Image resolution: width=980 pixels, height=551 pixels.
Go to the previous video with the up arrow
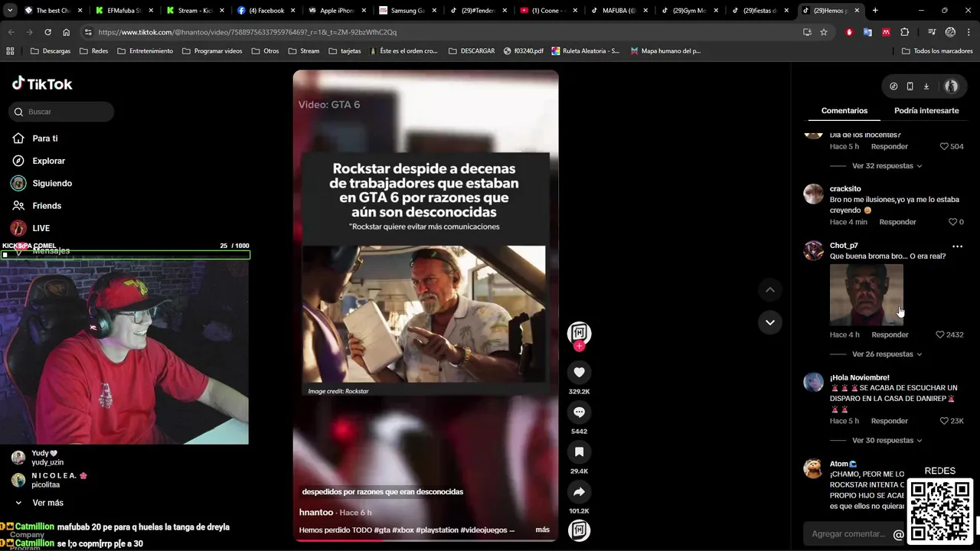770,290
